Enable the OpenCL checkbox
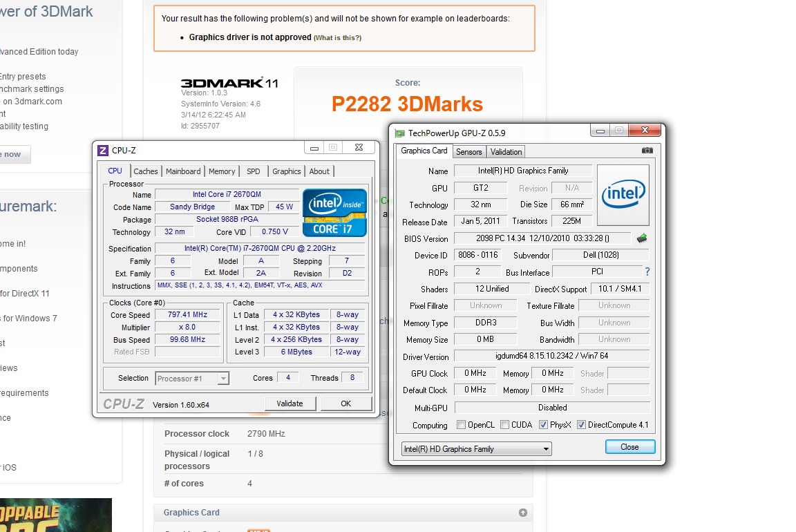Screen dimensions: 796x532 click(x=461, y=425)
